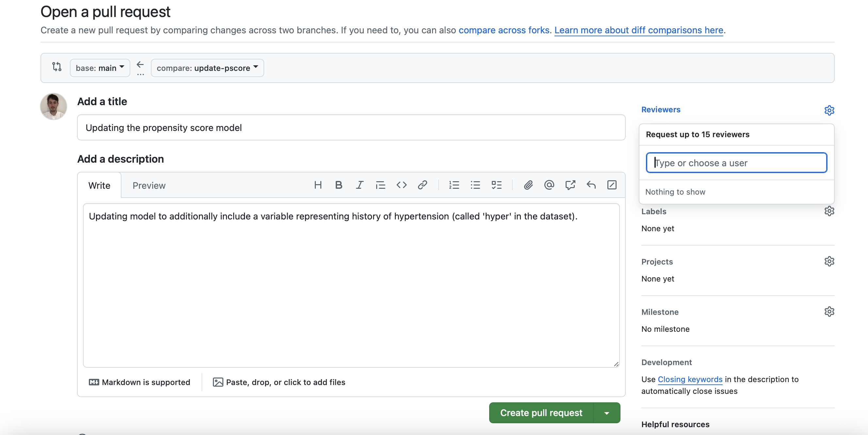Click the Heading formatting icon
The image size is (868, 435).
coord(318,185)
